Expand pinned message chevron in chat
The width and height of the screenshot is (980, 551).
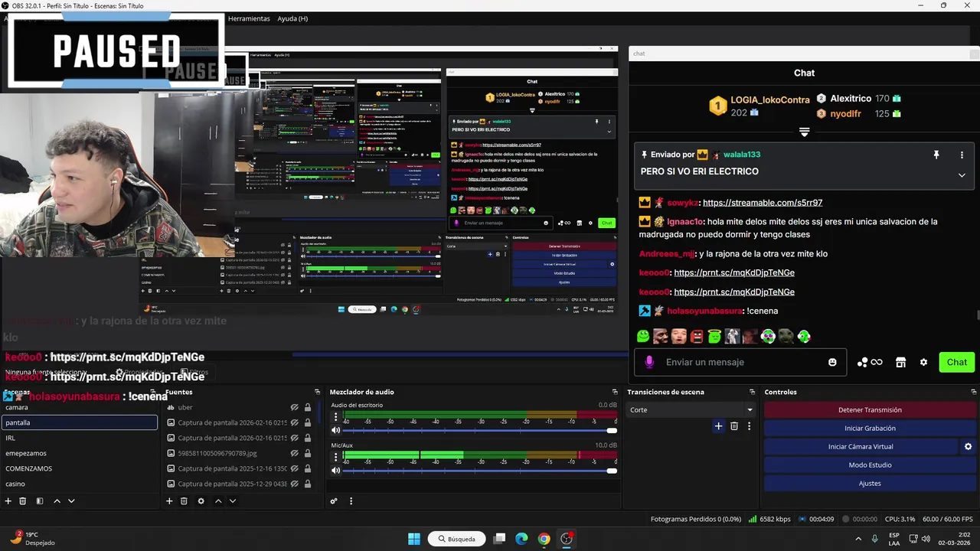[x=962, y=174]
